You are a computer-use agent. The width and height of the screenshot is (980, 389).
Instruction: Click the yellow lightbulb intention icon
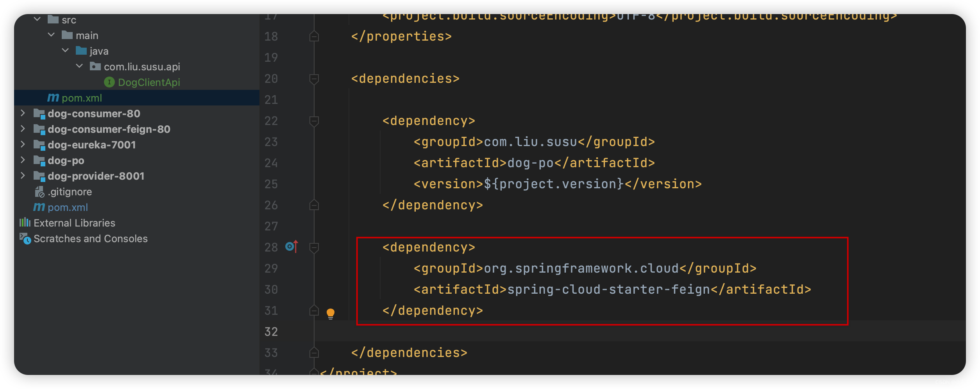tap(331, 313)
